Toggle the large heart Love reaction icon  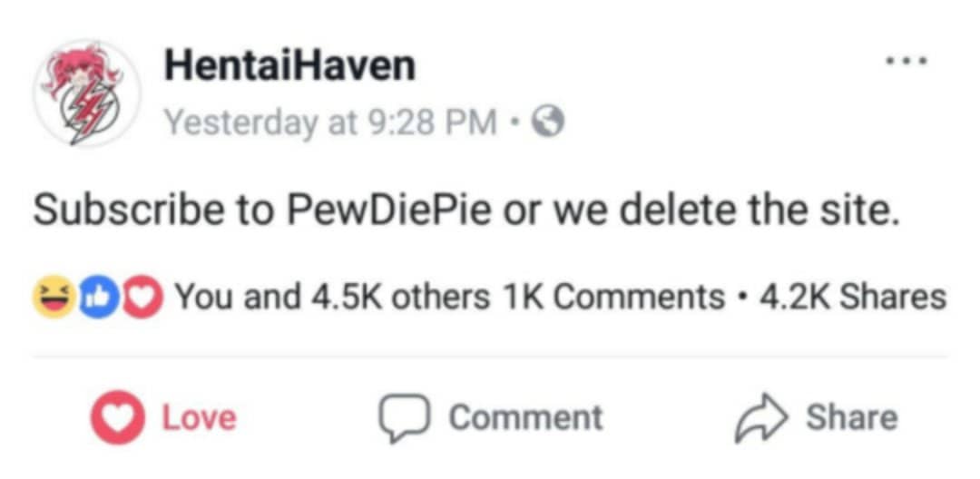[114, 418]
